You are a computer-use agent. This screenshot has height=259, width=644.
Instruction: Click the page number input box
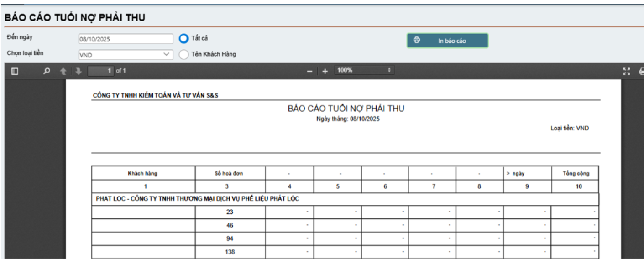pos(101,71)
